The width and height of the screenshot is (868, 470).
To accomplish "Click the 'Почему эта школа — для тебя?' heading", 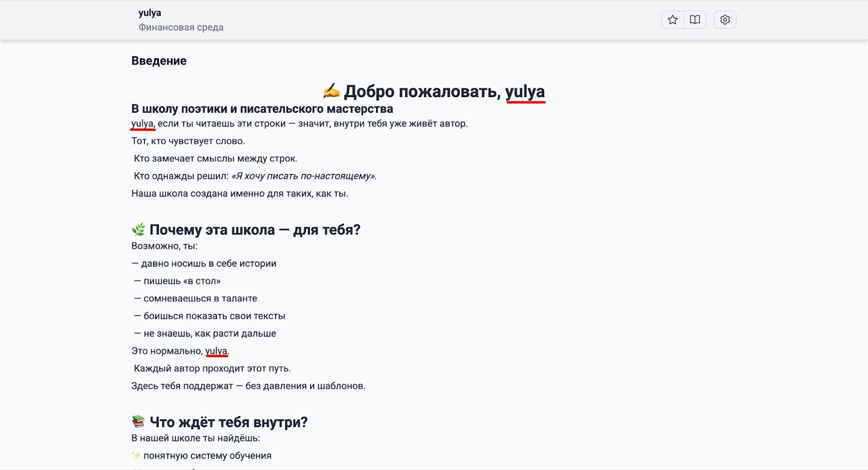I will pyautogui.click(x=255, y=230).
